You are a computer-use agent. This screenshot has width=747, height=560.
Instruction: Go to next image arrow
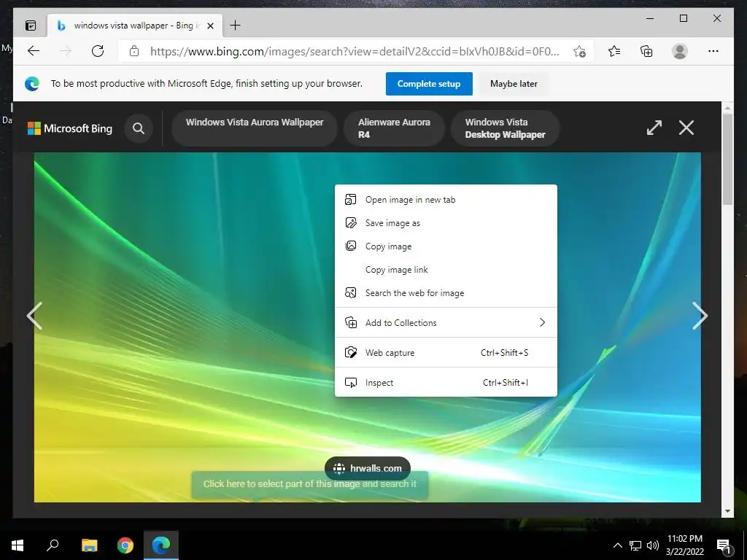700,316
